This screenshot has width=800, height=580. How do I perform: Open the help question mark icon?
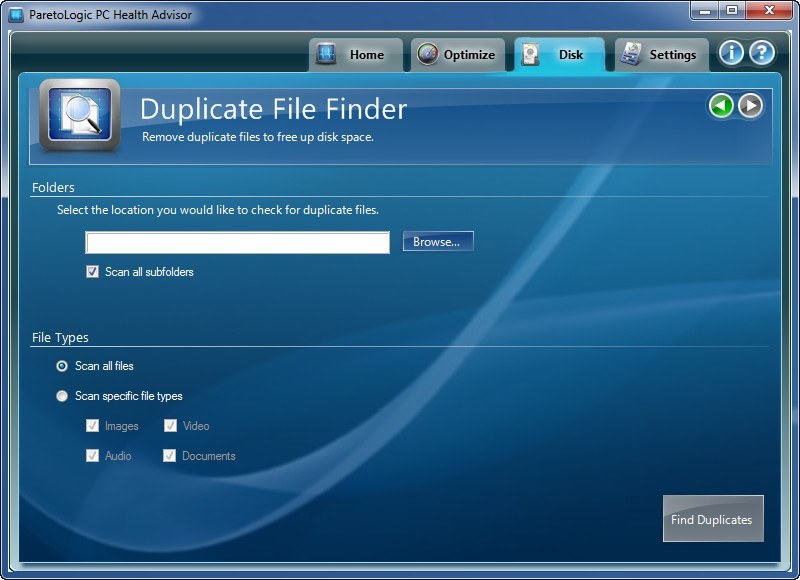point(761,54)
